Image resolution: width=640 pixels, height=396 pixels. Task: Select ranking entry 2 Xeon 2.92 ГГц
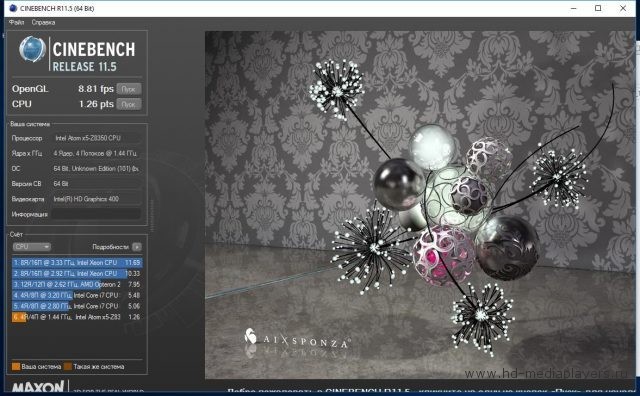77,274
